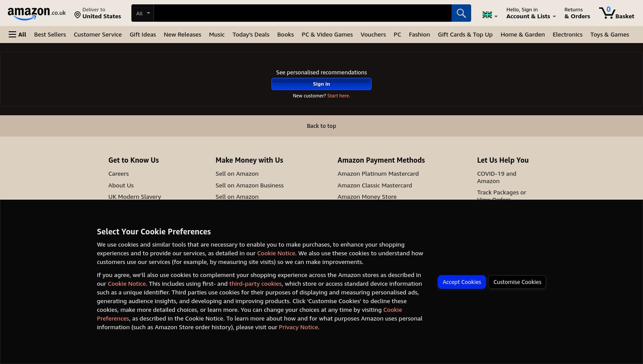
Task: Open UK Modern Slavery link
Action: [x=134, y=197]
